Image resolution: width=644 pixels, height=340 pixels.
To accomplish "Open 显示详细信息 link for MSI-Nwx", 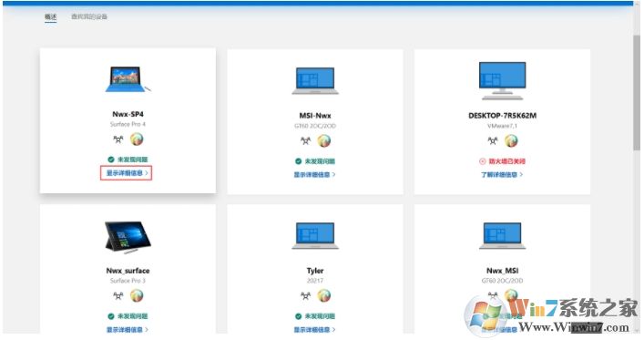I will [314, 175].
